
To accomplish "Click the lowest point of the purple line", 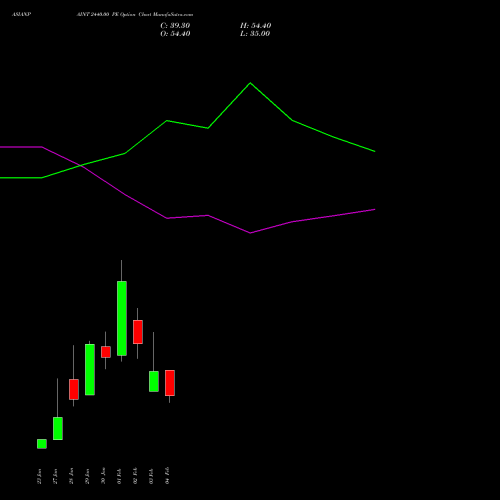I will (x=250, y=233).
